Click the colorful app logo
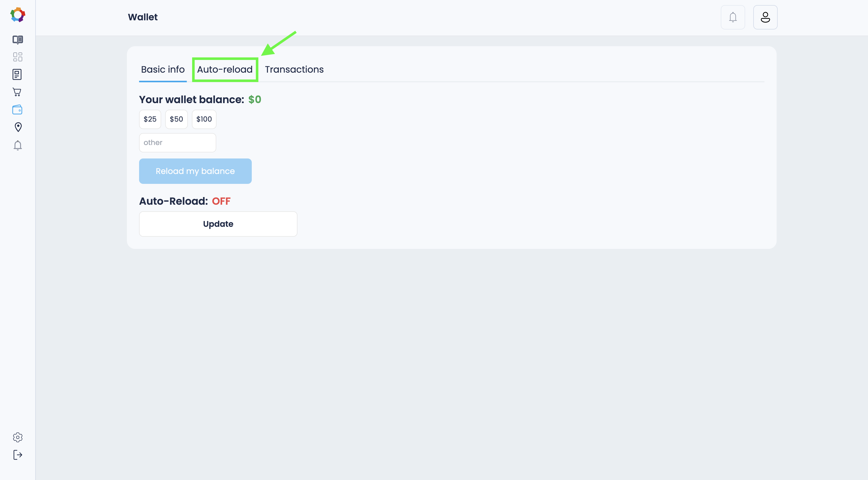868x480 pixels. pyautogui.click(x=18, y=14)
